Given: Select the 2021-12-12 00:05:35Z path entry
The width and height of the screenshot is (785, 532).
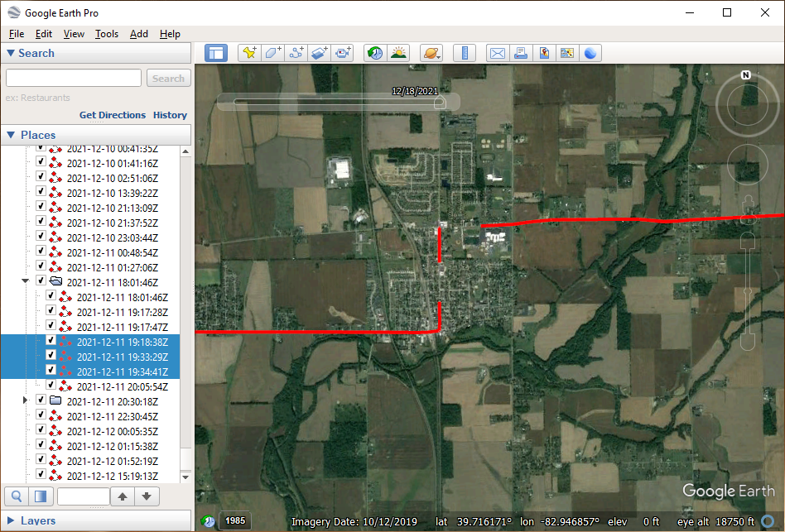Looking at the screenshot, I should coord(112,432).
